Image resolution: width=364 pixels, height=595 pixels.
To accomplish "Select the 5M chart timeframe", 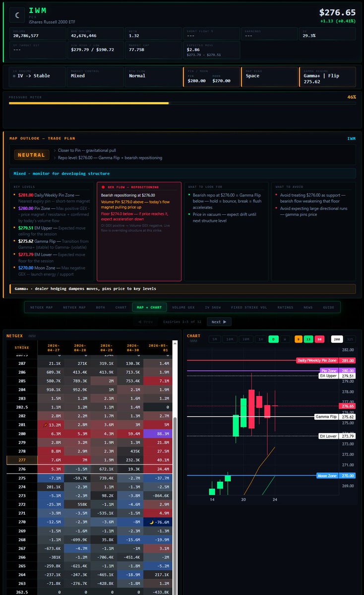I will pyautogui.click(x=215, y=339).
